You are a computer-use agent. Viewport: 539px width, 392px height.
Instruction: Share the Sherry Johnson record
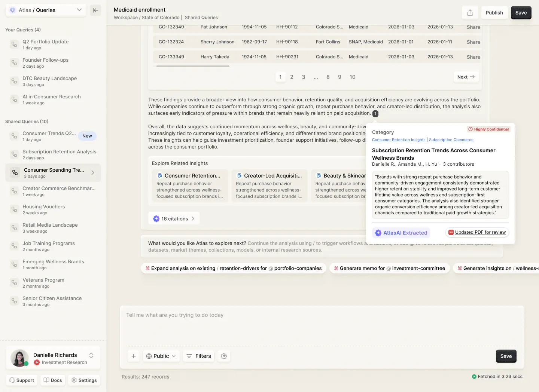tap(473, 42)
